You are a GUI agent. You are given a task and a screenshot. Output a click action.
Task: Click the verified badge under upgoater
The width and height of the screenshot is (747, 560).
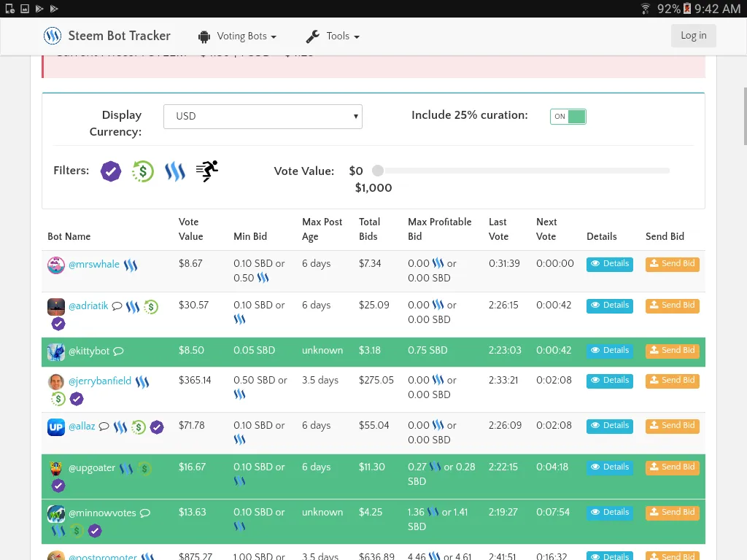pyautogui.click(x=58, y=486)
